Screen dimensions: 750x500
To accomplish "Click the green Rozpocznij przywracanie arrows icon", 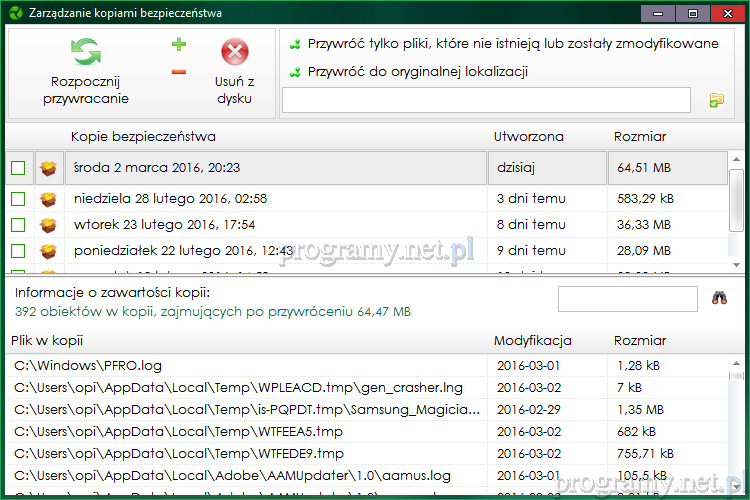I will pos(85,52).
